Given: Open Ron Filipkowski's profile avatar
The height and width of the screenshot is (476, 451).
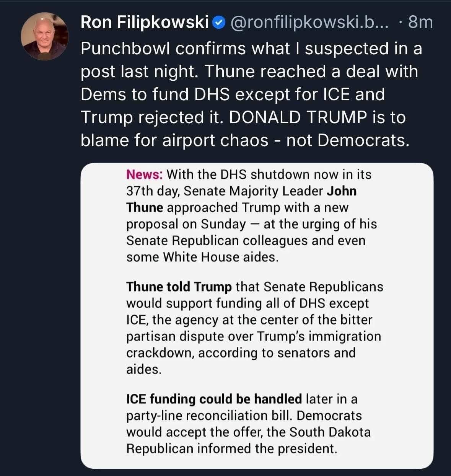Looking at the screenshot, I should (44, 37).
